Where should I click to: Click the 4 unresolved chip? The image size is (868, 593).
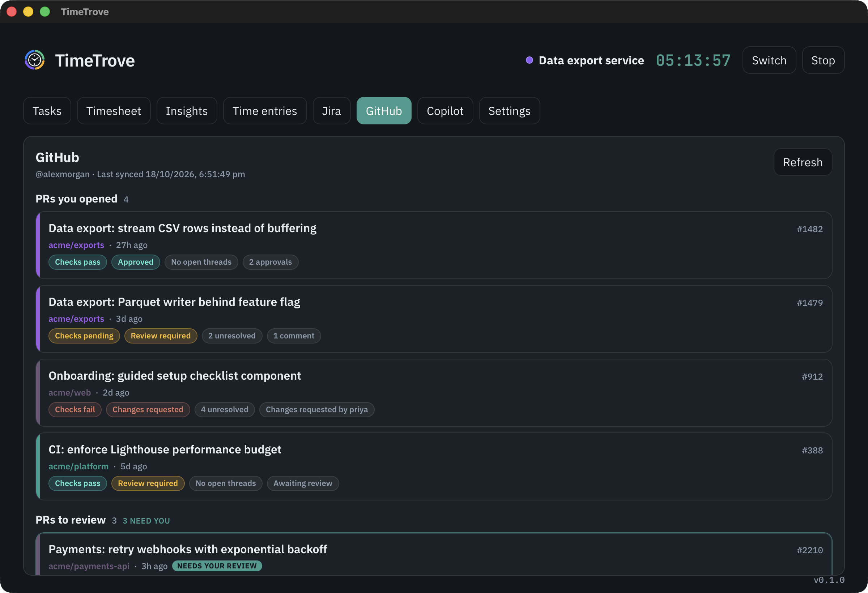point(225,410)
